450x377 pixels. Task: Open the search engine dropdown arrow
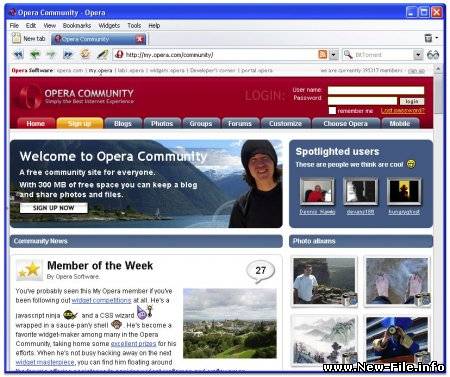pos(418,55)
